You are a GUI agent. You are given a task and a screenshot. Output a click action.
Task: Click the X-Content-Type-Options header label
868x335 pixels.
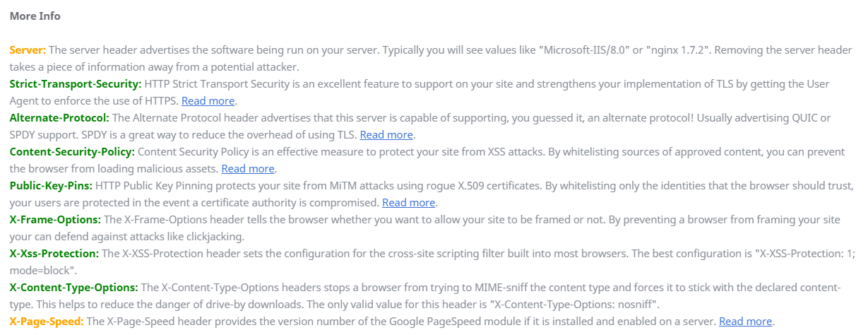pyautogui.click(x=73, y=287)
